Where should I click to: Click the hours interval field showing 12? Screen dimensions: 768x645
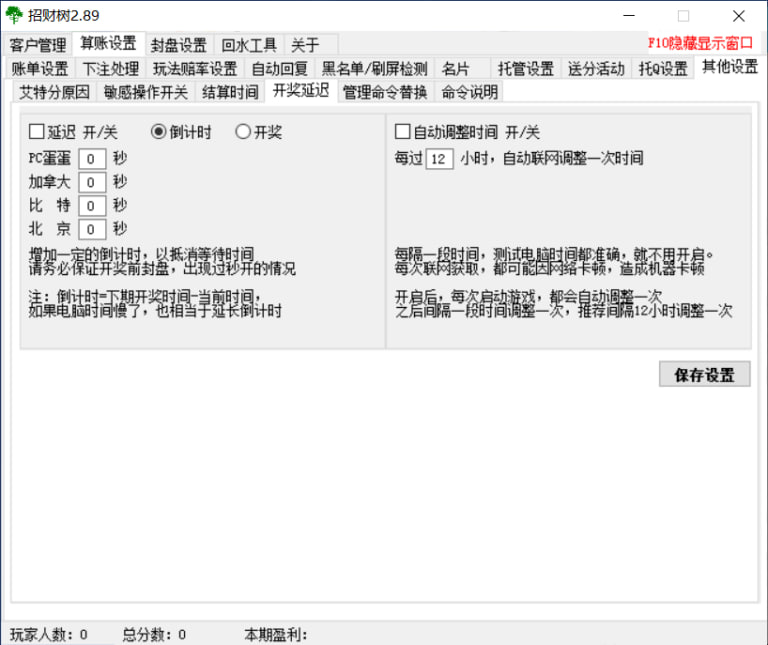439,158
